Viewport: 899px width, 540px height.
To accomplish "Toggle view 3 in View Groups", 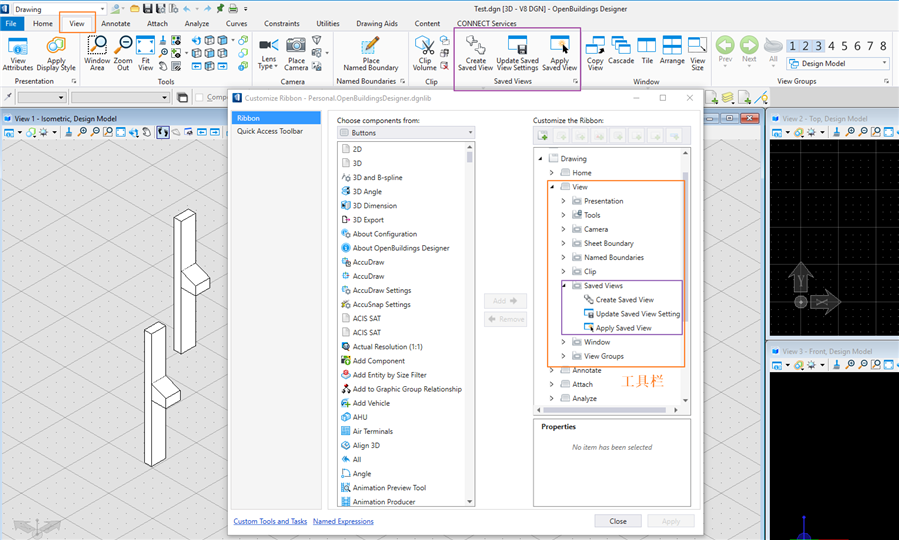I will tap(819, 46).
